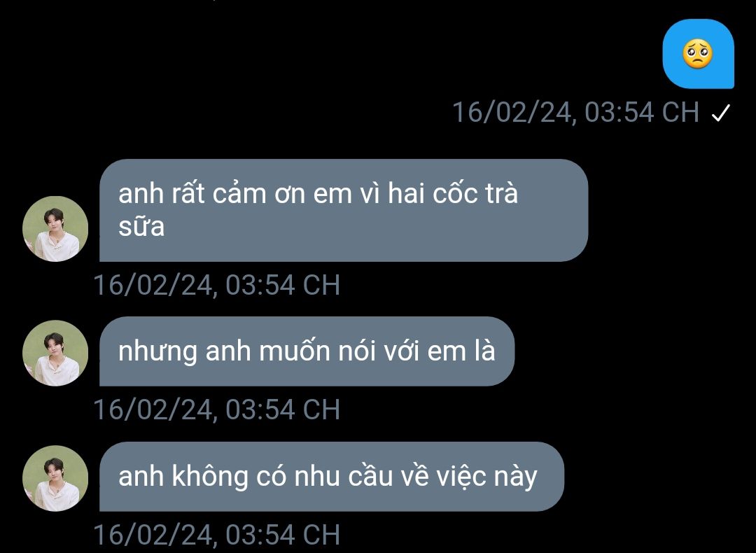756x553 pixels.
Task: Tap the message "anh không có nhu cầu về việc này"
Action: [332, 476]
